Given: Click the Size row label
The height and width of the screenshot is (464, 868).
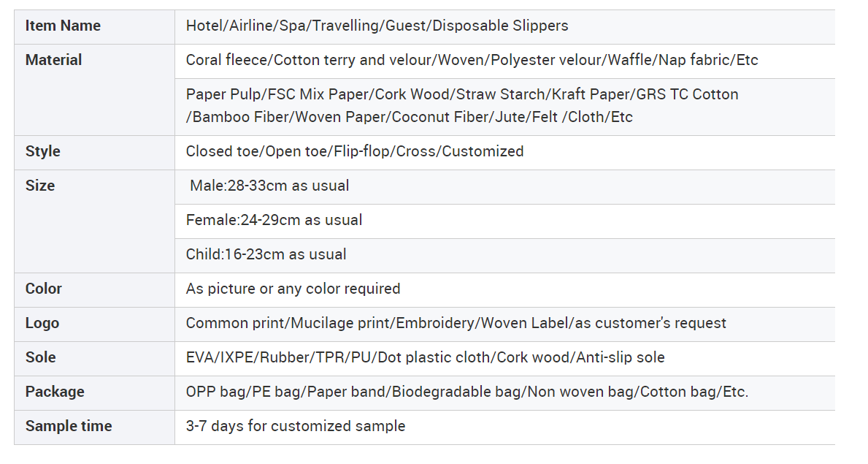Looking at the screenshot, I should (94, 221).
